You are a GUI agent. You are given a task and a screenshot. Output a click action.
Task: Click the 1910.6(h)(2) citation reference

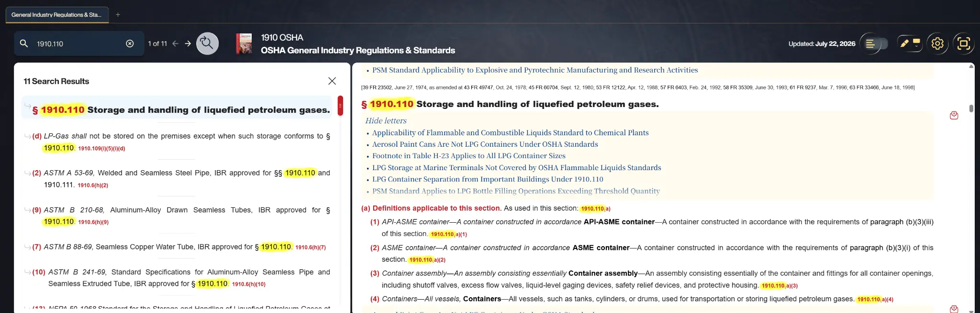(x=93, y=185)
